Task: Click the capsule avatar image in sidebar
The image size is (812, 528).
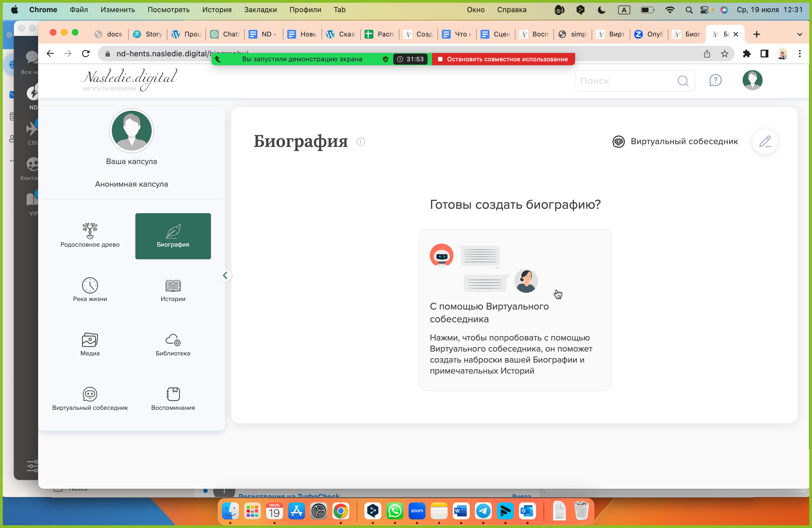Action: point(131,131)
